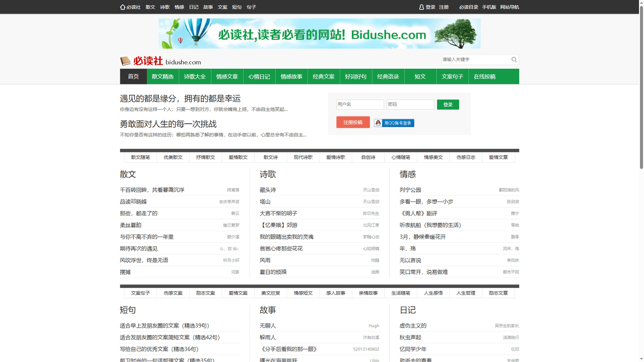Click the green 登录 button
Image resolution: width=644 pixels, height=362 pixels.
pyautogui.click(x=448, y=105)
